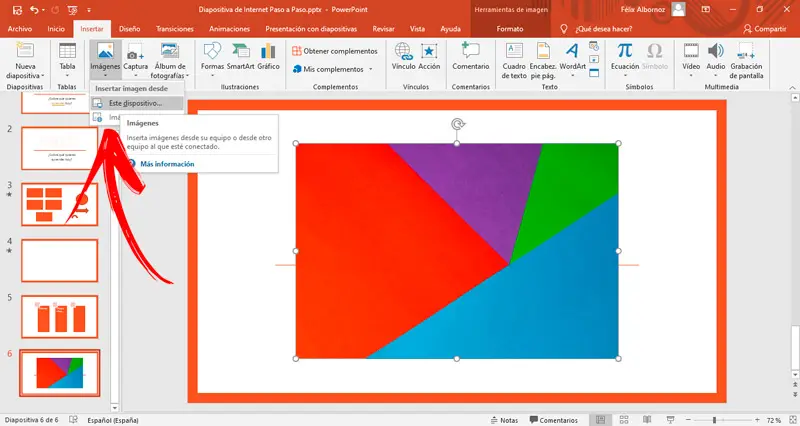The width and height of the screenshot is (800, 426).
Task: Click the zoom slider handle
Action: 714,420
